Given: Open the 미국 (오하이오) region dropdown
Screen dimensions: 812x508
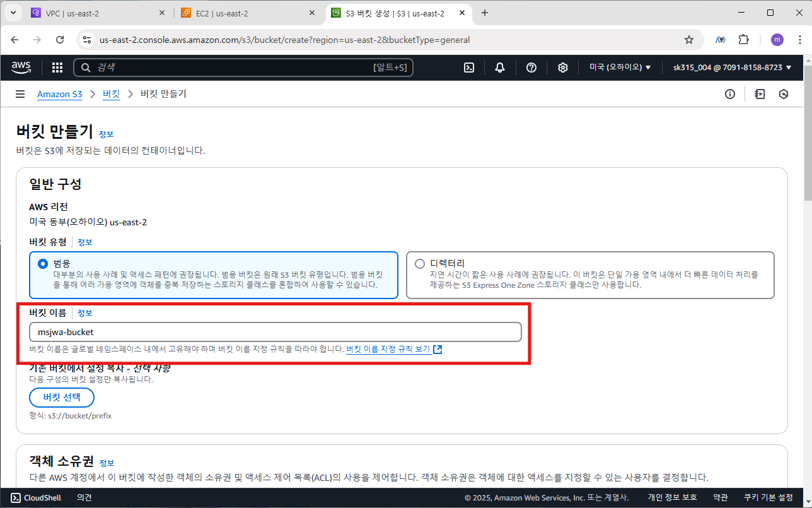Looking at the screenshot, I should (620, 68).
